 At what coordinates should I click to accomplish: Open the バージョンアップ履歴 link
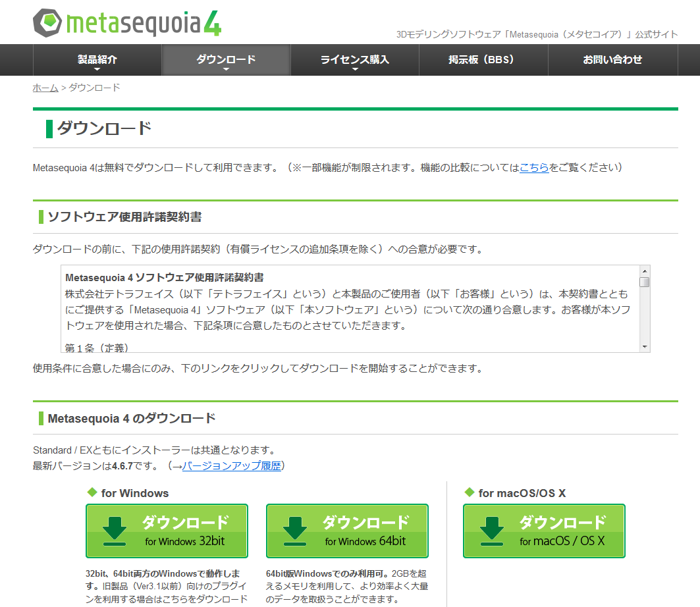point(232,466)
